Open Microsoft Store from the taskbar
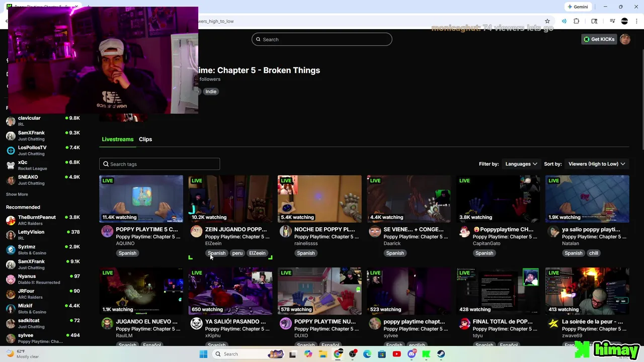 pyautogui.click(x=382, y=354)
